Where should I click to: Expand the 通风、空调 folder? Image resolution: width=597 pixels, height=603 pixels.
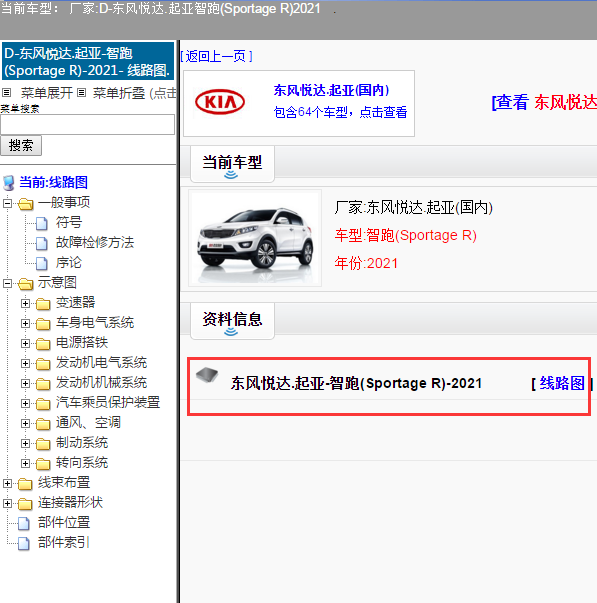click(25, 423)
